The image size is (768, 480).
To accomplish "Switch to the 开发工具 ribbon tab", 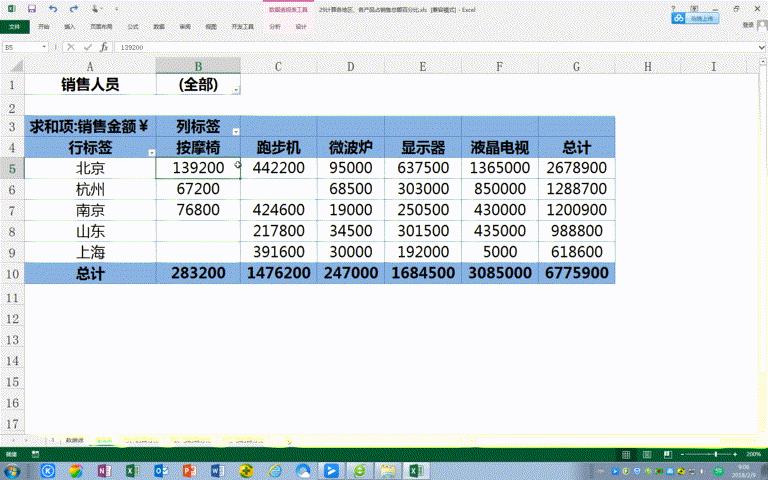I will [242, 26].
